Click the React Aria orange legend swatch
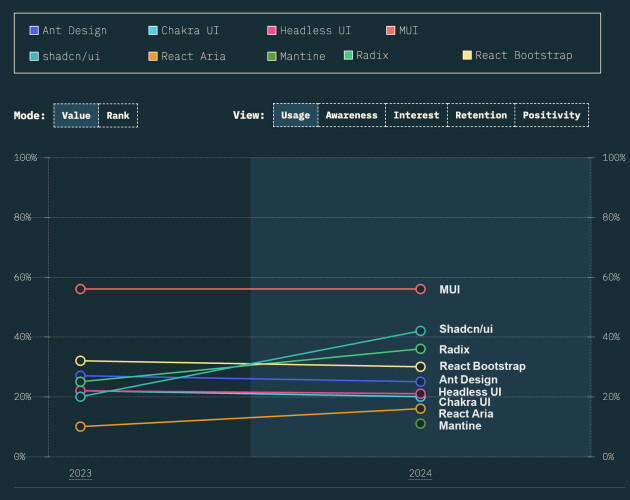 tap(153, 56)
